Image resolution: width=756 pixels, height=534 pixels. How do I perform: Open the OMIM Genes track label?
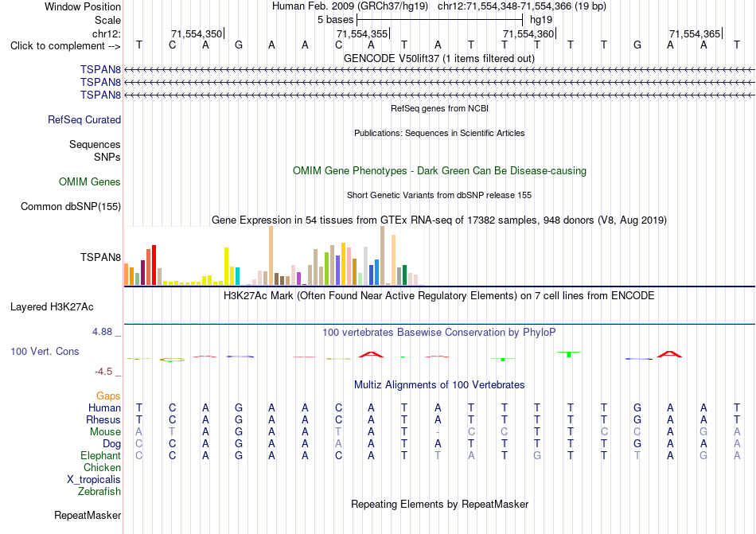click(x=90, y=181)
